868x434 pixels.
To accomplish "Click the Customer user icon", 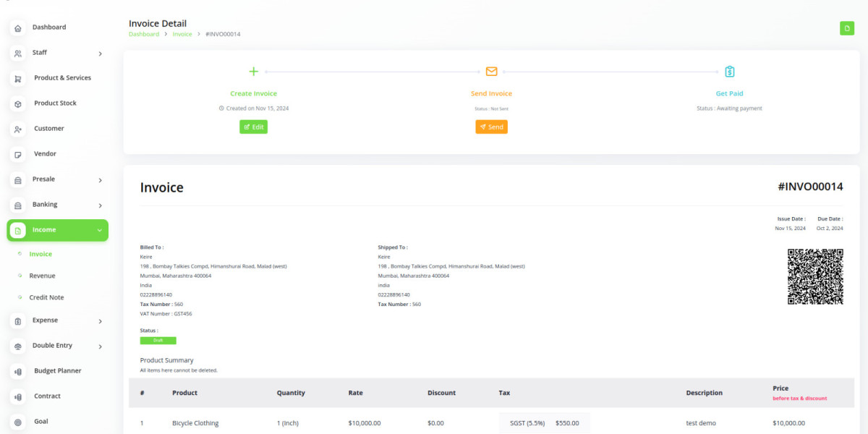I will pos(18,129).
